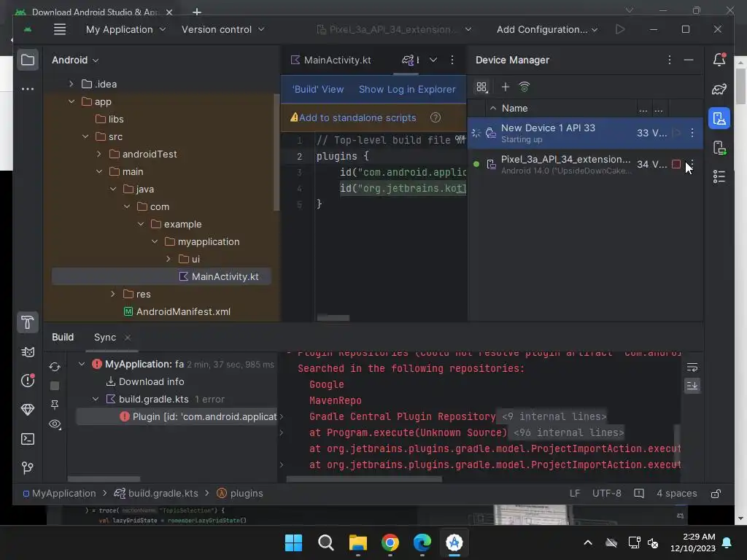Open a new browser tab with plus
The width and height of the screenshot is (747, 560).
(x=197, y=12)
